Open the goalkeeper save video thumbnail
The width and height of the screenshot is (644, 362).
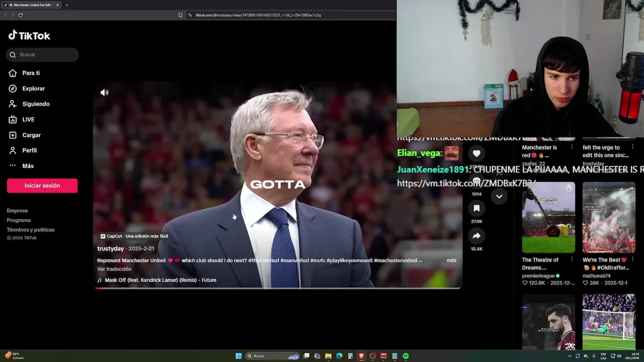609,322
